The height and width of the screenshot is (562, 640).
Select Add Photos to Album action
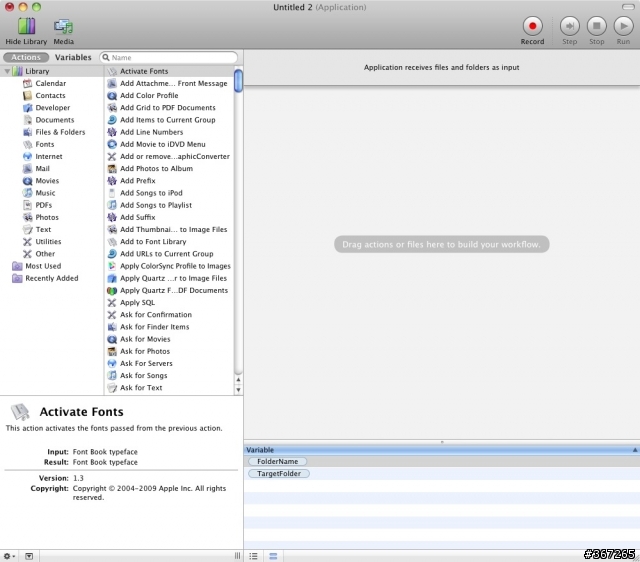point(169,169)
